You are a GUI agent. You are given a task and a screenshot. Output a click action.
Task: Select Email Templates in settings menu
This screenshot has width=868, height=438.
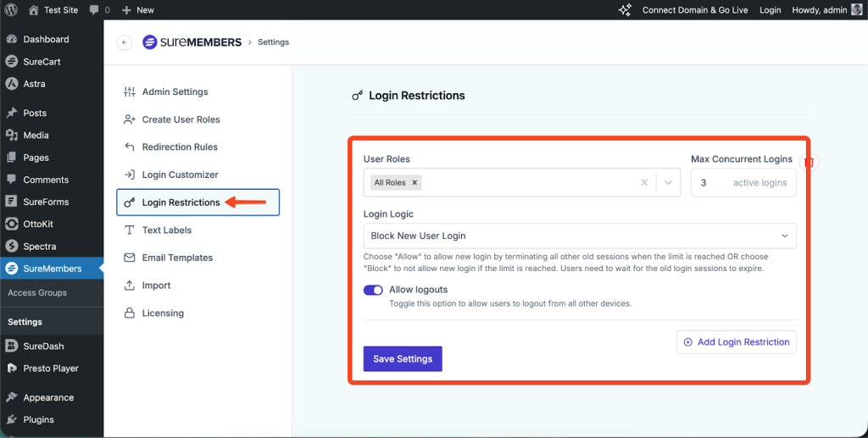pyautogui.click(x=177, y=258)
